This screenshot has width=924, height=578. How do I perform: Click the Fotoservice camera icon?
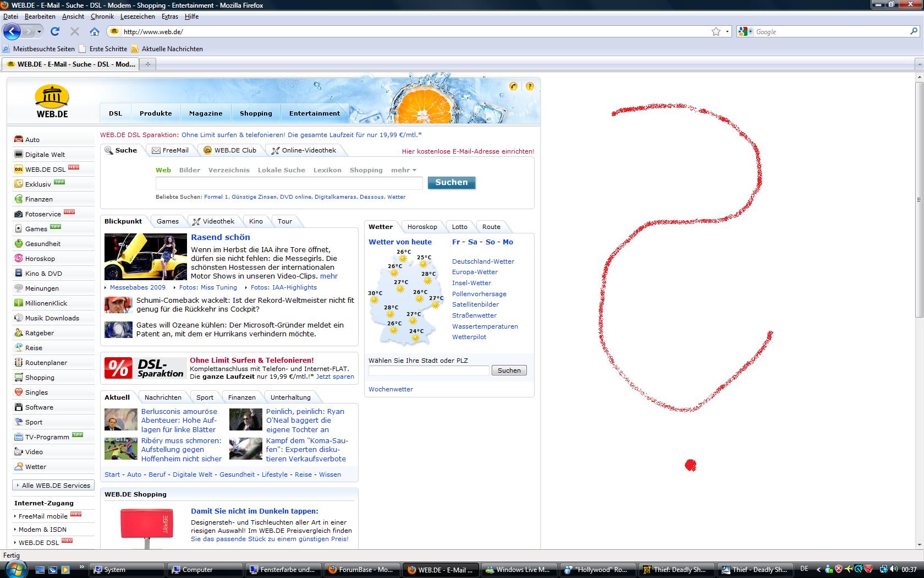[x=19, y=214]
